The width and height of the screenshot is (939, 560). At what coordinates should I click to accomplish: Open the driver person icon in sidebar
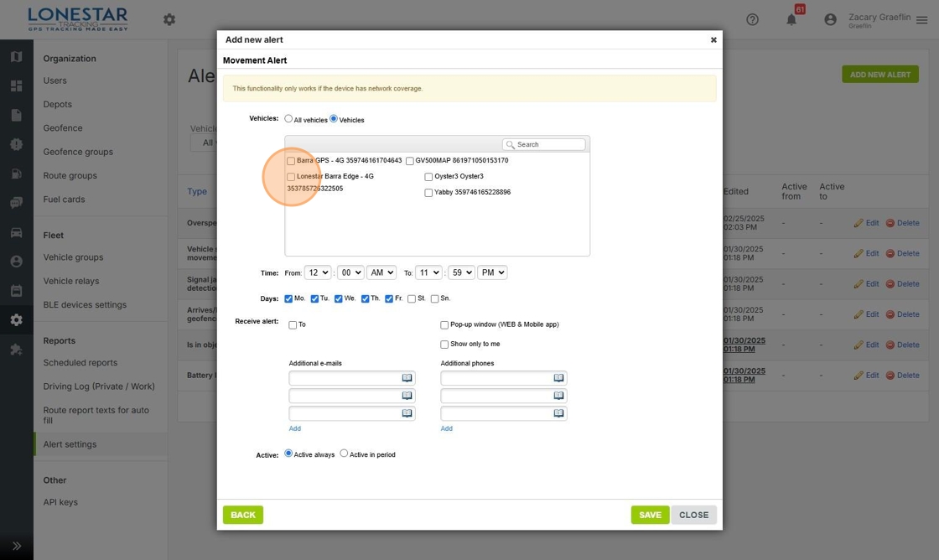pos(16,262)
